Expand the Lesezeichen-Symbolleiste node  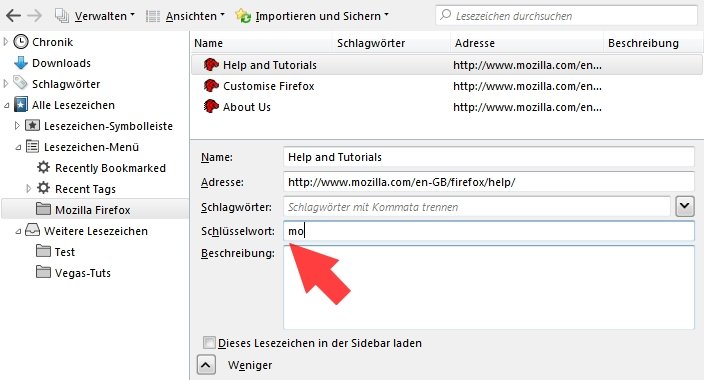[17, 126]
